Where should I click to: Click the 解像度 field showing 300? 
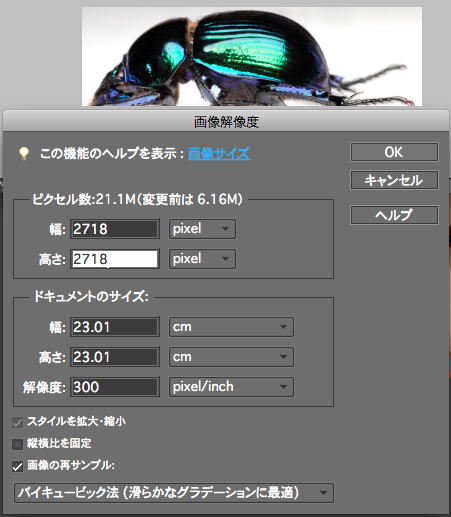[x=115, y=387]
